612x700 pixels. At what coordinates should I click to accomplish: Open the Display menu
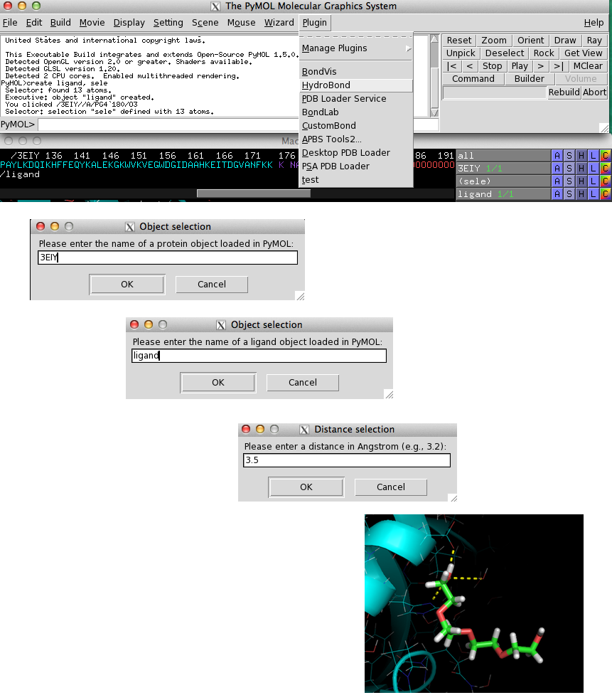point(129,22)
